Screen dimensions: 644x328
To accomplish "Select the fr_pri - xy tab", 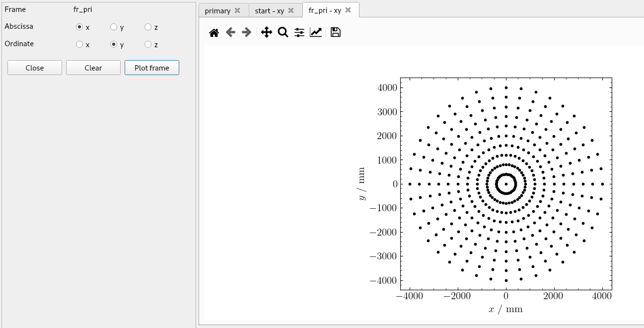I will [x=325, y=9].
